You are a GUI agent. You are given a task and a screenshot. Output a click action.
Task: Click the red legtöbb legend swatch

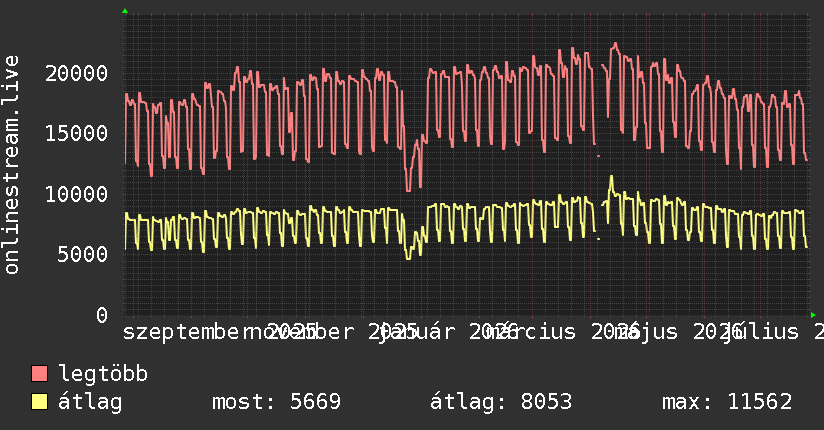click(39, 373)
